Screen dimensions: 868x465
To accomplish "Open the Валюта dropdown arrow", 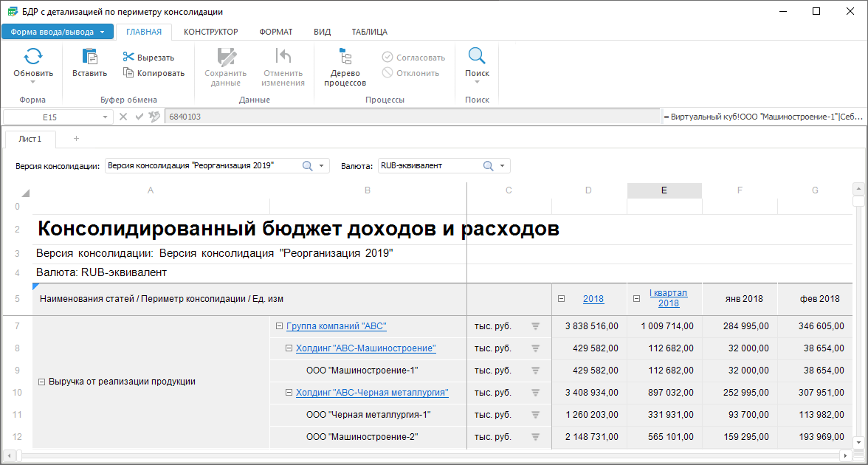I will point(503,166).
